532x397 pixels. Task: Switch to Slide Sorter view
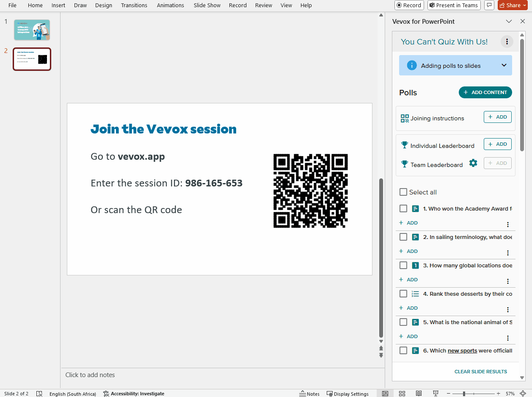(402, 394)
